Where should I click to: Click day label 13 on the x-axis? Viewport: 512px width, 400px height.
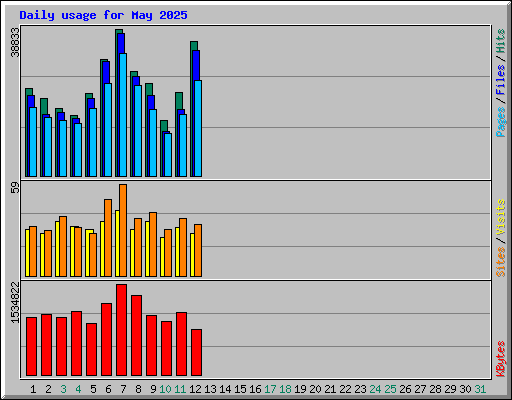(x=210, y=389)
